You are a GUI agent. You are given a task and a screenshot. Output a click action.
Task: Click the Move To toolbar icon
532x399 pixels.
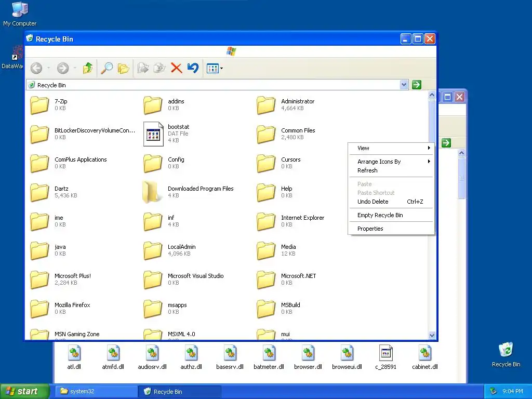pos(143,68)
